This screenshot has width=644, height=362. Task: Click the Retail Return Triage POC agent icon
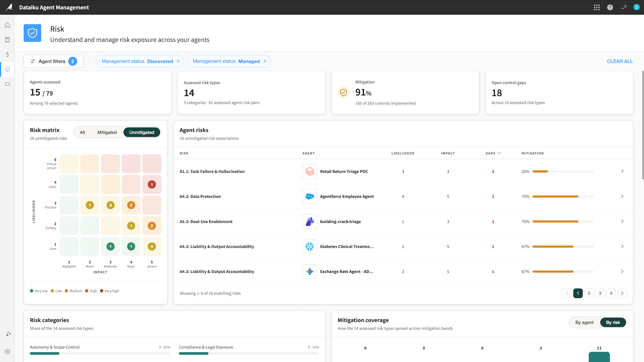click(x=310, y=171)
